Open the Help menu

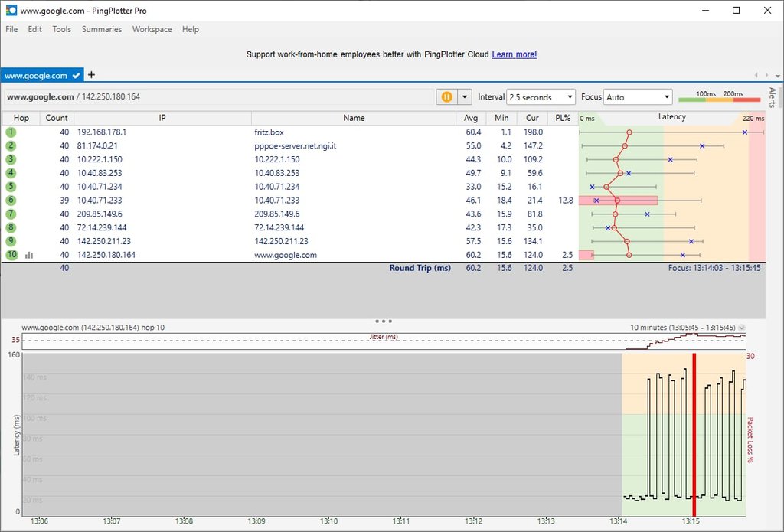click(191, 29)
